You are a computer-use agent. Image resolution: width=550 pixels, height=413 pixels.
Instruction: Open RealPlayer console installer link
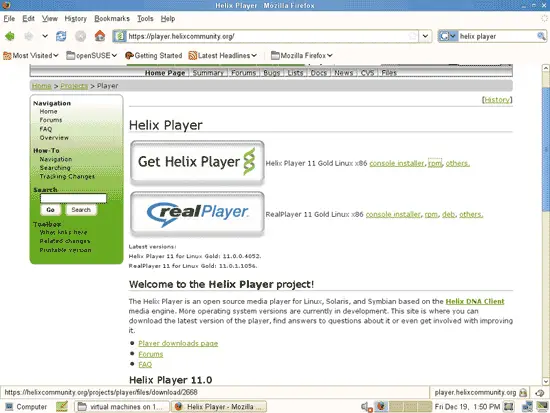[x=393, y=214]
